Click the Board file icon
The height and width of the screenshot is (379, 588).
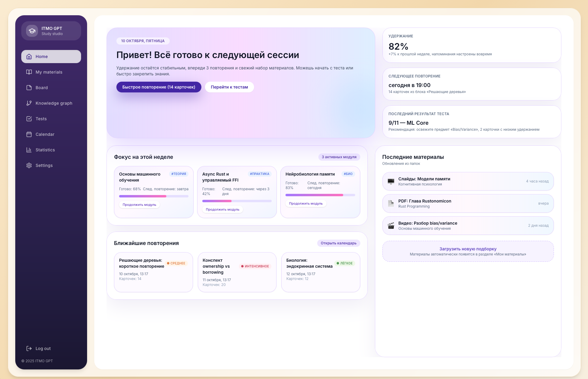pos(29,88)
